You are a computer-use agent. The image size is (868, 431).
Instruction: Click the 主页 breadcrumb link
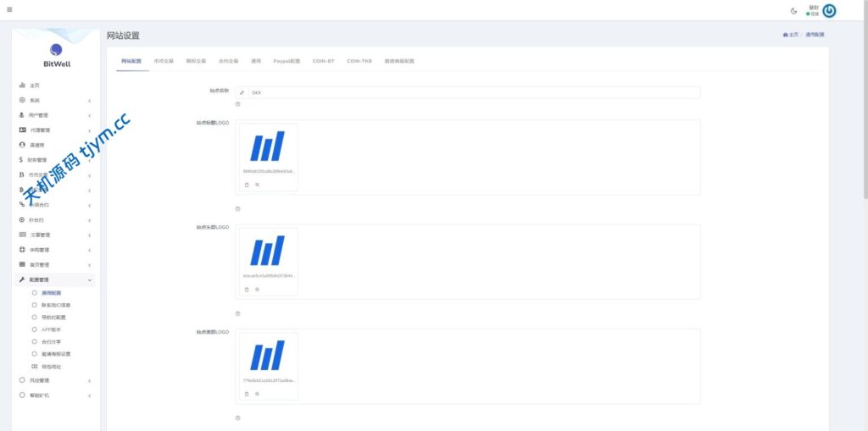coord(791,35)
